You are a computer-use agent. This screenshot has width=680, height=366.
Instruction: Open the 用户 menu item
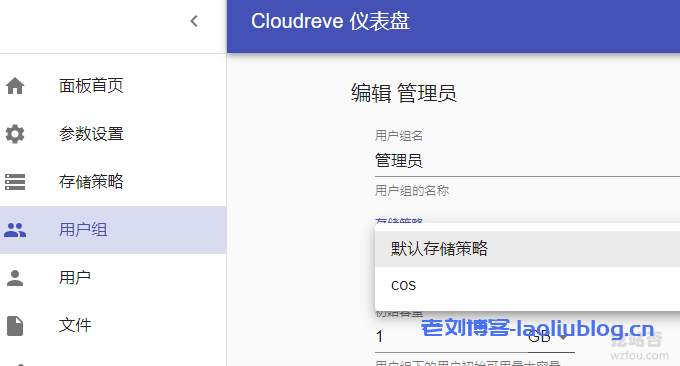[x=113, y=278]
